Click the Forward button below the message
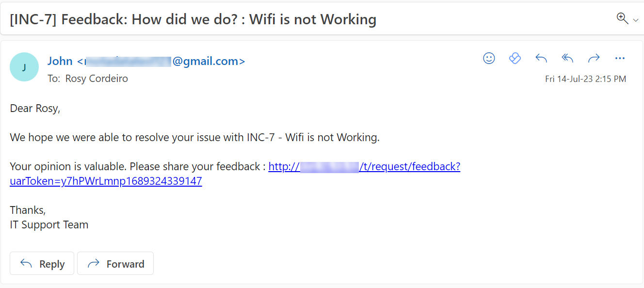Image resolution: width=644 pixels, height=288 pixels. pyautogui.click(x=115, y=263)
